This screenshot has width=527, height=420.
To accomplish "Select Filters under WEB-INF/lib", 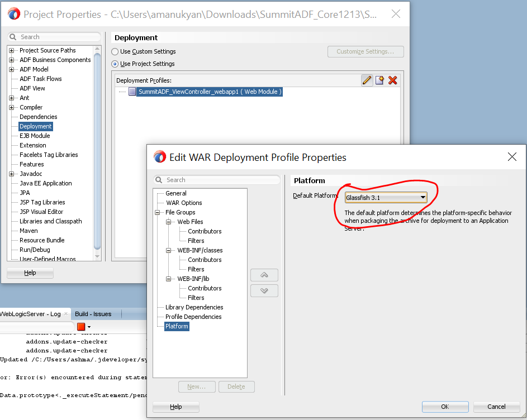I will coord(196,298).
